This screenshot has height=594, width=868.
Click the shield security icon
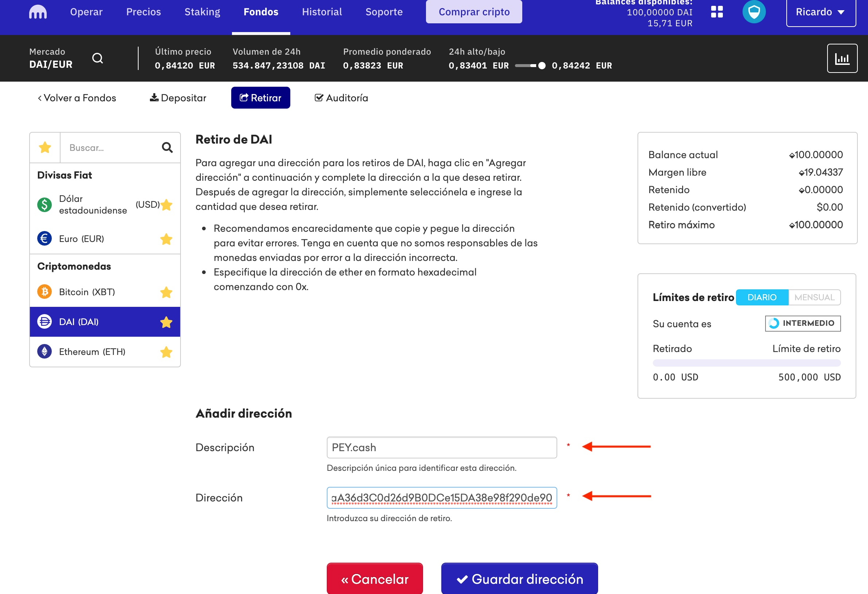(754, 12)
